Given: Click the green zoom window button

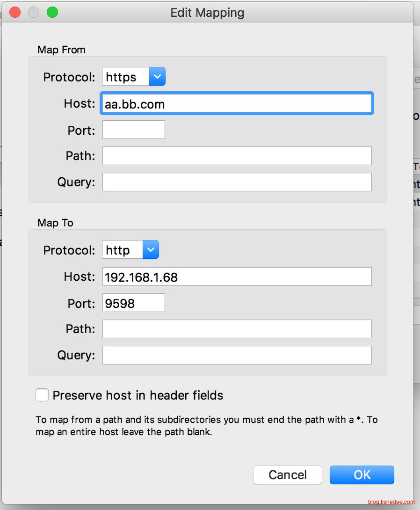Looking at the screenshot, I should click(52, 12).
